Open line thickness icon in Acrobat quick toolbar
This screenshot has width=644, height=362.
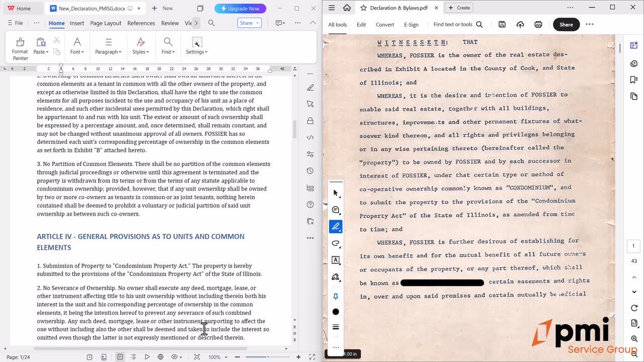click(336, 327)
